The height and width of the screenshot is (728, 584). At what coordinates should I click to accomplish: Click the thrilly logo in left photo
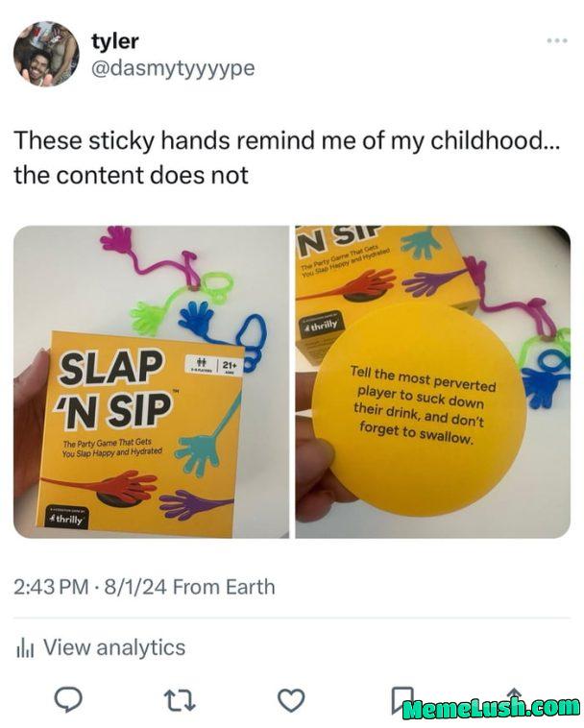[x=67, y=518]
